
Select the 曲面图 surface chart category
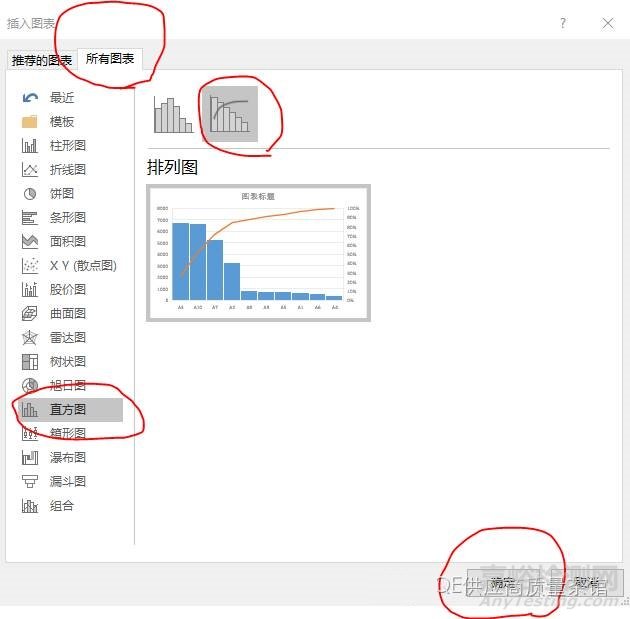30,313
